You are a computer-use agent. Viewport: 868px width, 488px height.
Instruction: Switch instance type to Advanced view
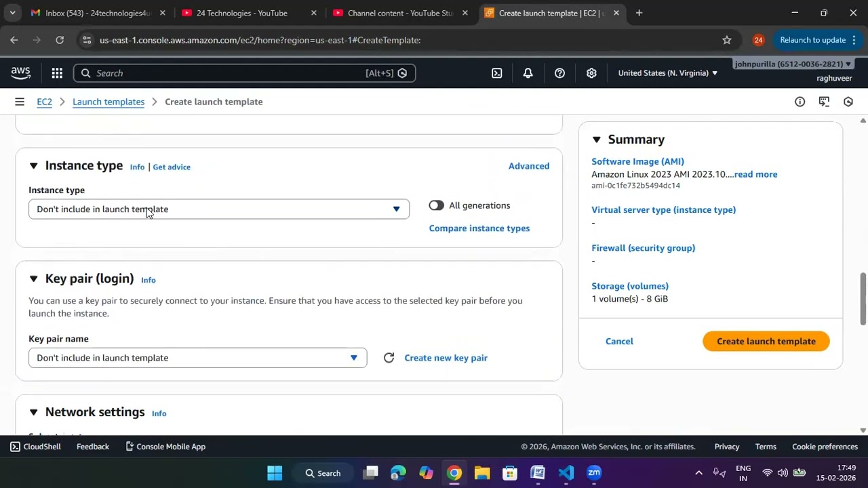click(529, 166)
